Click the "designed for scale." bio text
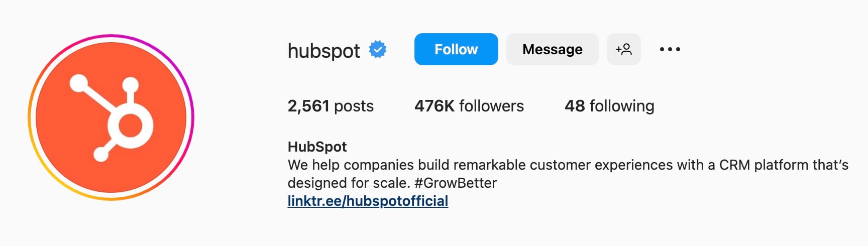Viewport: 868px width, 246px height. pyautogui.click(x=349, y=183)
